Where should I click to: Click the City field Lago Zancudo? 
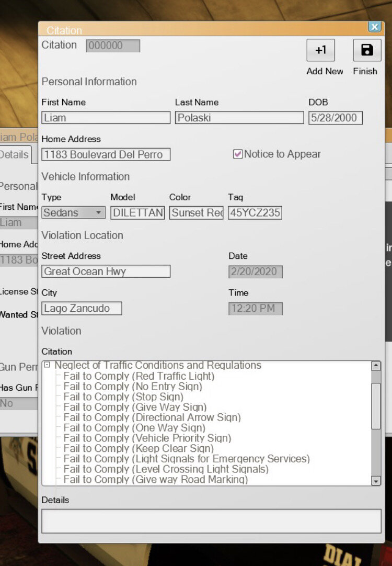pyautogui.click(x=82, y=308)
